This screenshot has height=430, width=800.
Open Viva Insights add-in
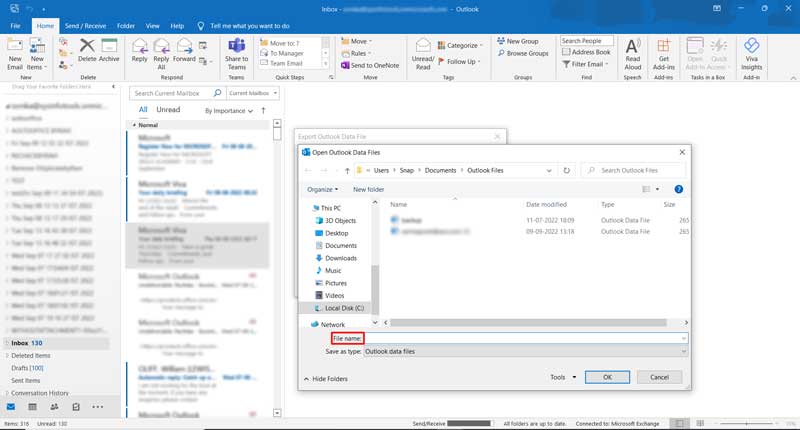[x=752, y=54]
